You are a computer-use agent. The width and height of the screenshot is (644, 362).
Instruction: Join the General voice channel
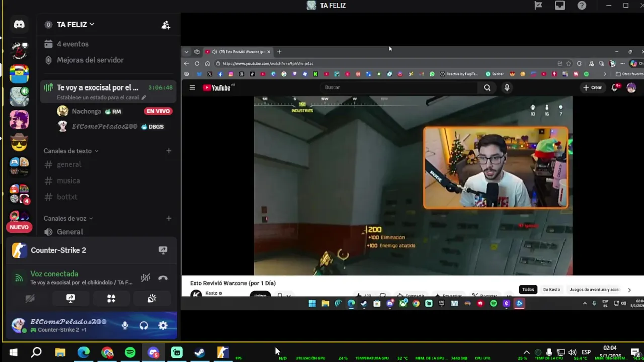coord(70,232)
